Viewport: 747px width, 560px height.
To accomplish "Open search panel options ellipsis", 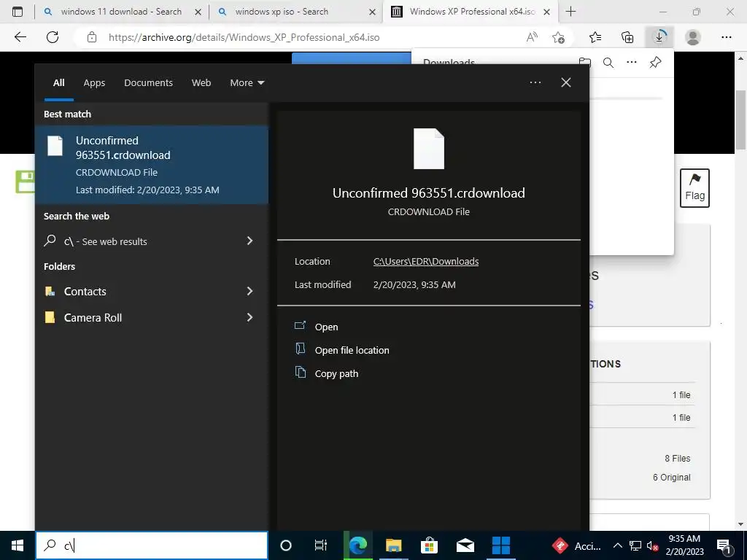I will [535, 82].
